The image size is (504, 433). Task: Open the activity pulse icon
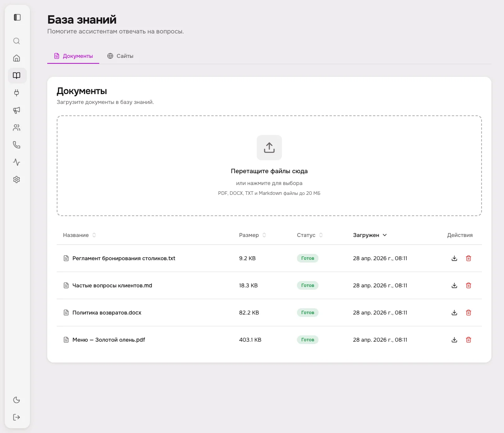(x=17, y=162)
